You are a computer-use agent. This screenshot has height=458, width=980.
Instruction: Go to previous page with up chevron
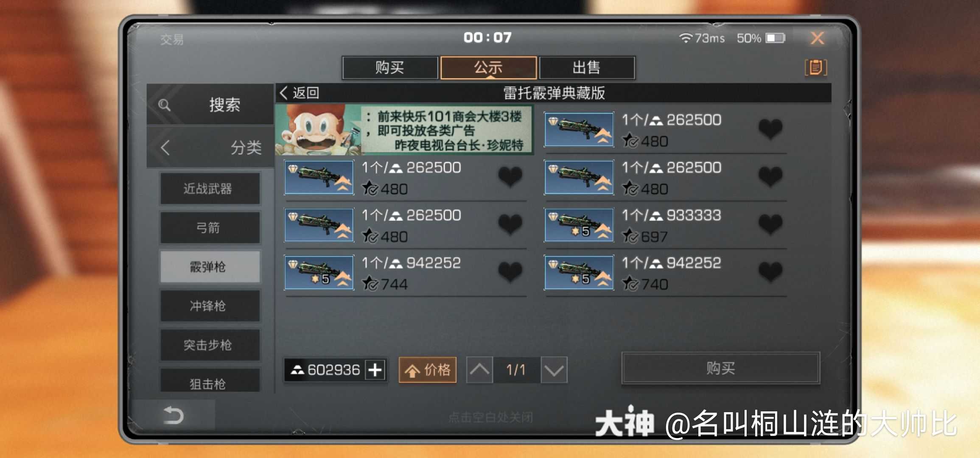click(479, 370)
